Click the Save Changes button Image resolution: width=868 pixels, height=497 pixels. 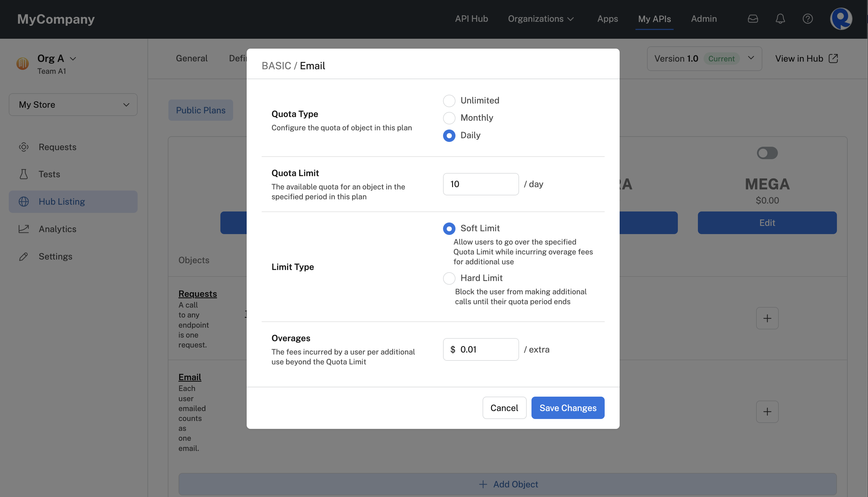click(x=568, y=407)
